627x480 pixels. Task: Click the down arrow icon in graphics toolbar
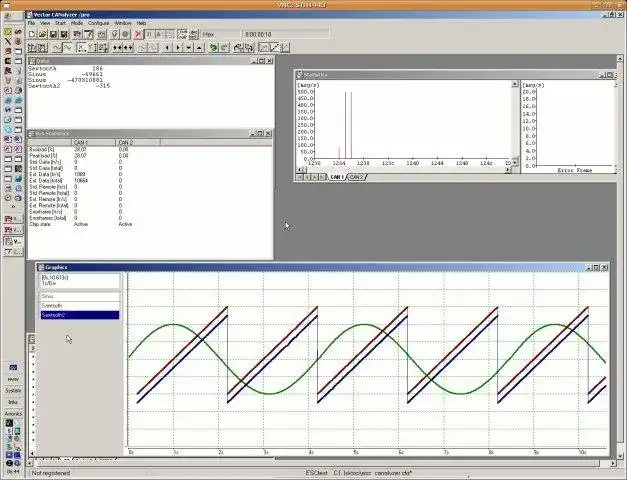click(189, 48)
